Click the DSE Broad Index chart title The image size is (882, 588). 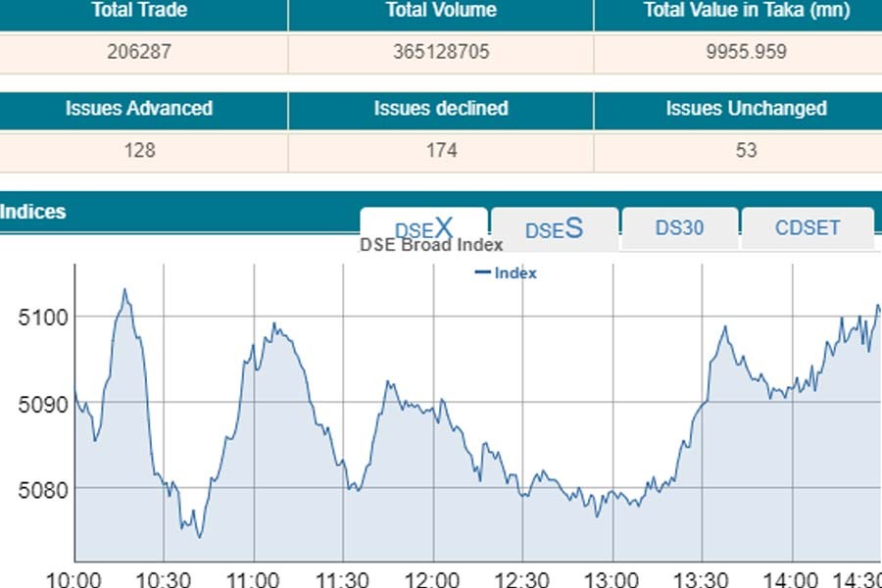click(431, 245)
